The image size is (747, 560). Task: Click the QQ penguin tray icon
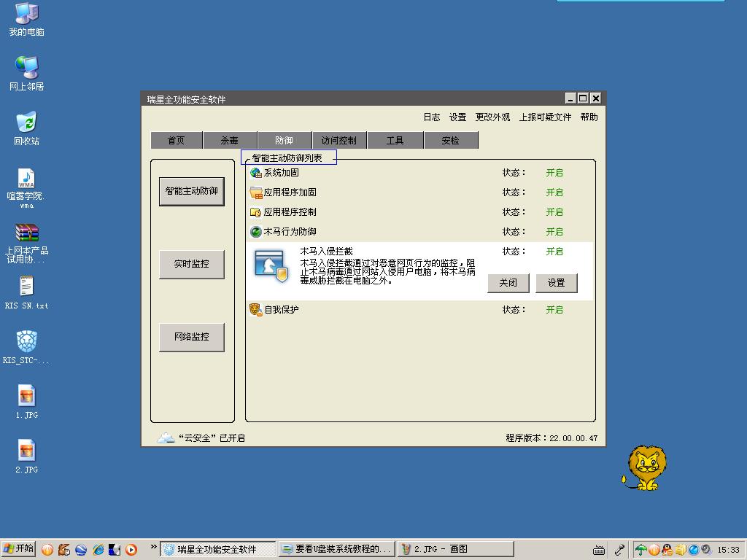667,550
